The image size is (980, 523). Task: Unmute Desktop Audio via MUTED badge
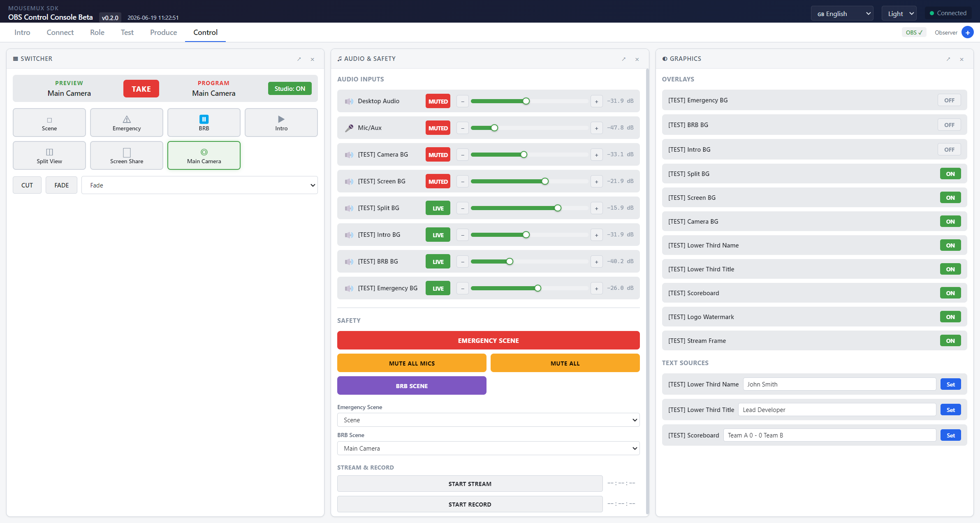coord(438,101)
